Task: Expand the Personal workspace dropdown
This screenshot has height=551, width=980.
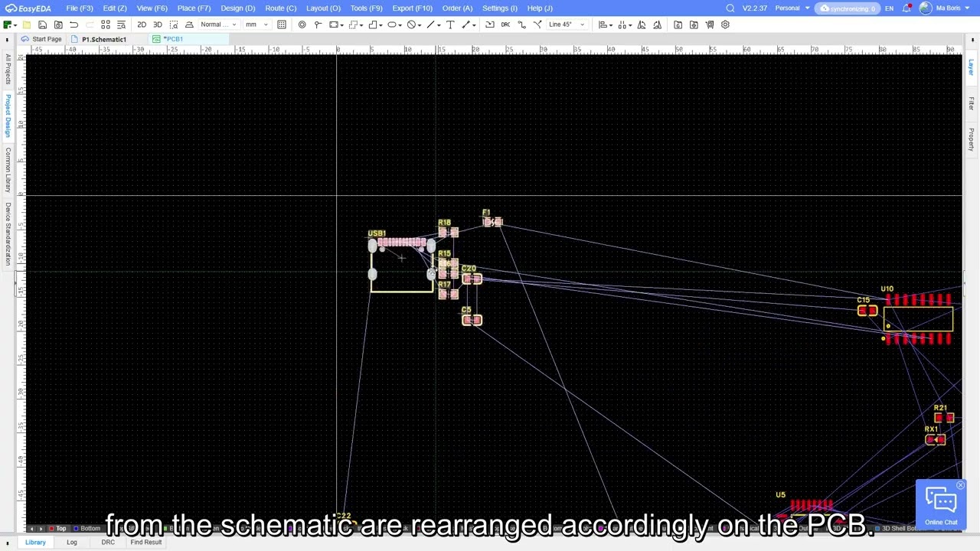Action: tap(792, 8)
